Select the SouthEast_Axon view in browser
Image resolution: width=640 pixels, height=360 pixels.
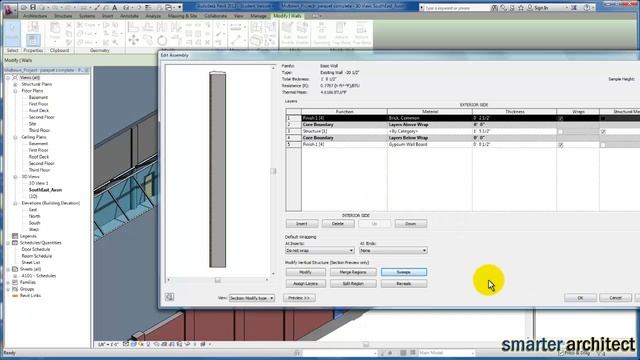click(45, 190)
